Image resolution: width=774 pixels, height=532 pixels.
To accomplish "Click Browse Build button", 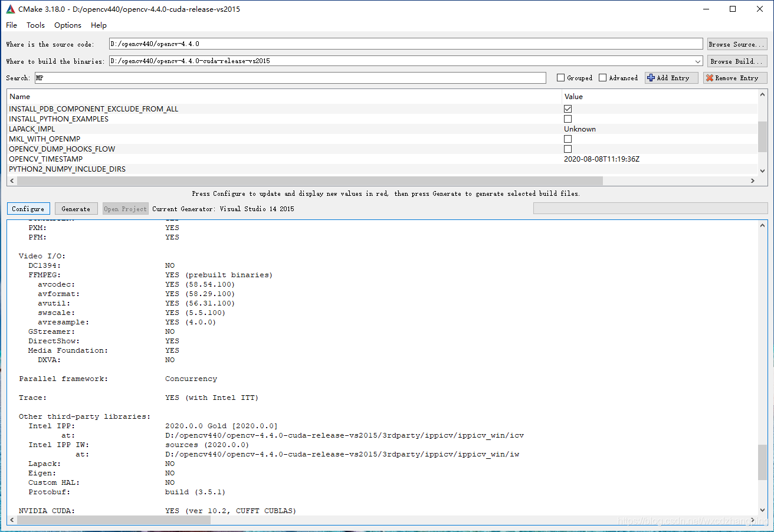I will 737,61.
